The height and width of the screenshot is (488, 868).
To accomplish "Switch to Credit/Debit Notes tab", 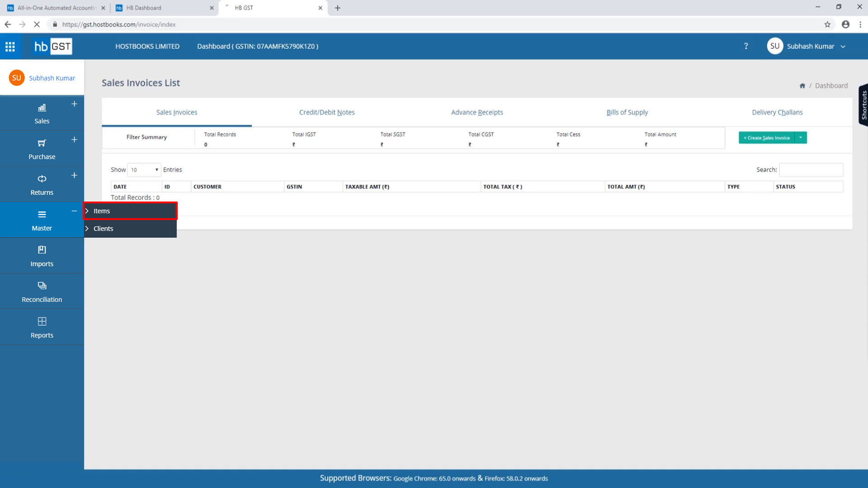I will tap(326, 113).
